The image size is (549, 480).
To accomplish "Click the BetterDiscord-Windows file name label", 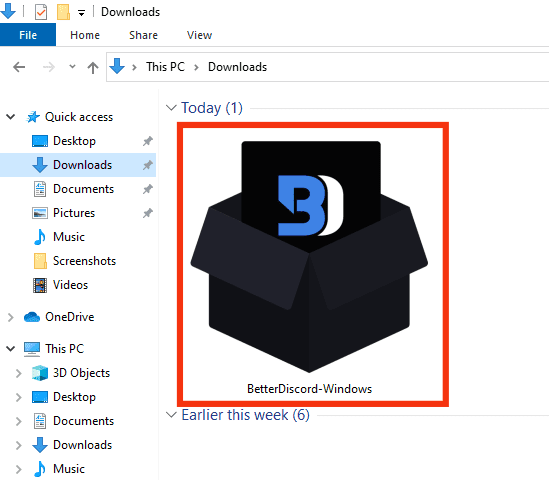I will [309, 389].
